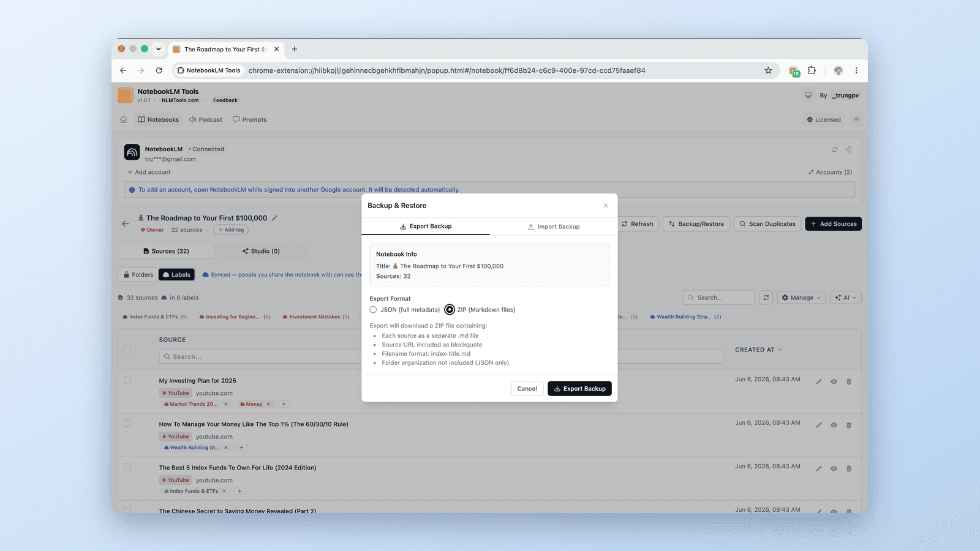Select JSON (full metadata) export format
This screenshot has height=551, width=980.
(x=373, y=310)
